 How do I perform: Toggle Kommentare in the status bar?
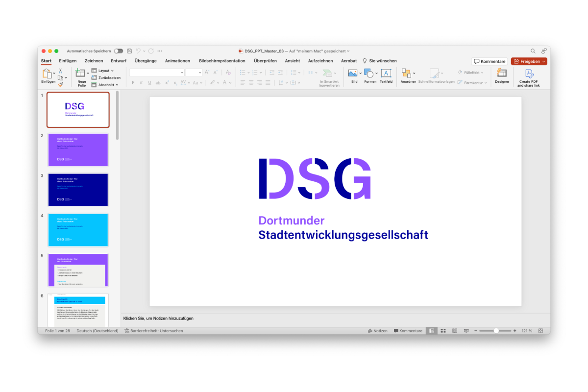point(408,331)
